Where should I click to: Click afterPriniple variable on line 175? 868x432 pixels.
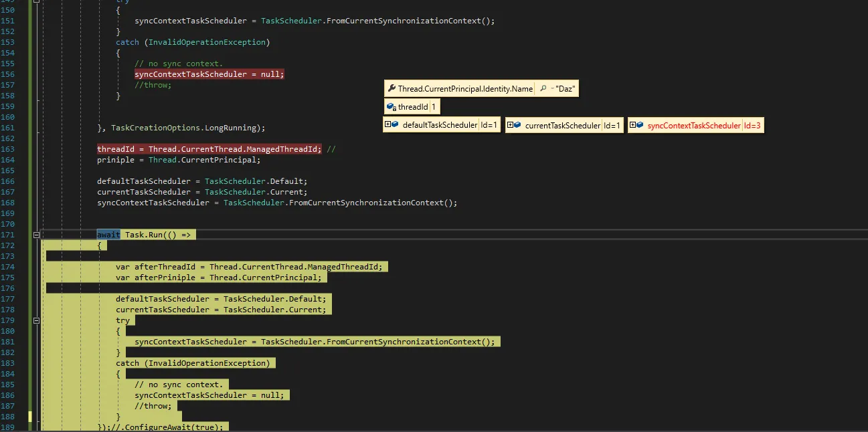click(x=165, y=278)
